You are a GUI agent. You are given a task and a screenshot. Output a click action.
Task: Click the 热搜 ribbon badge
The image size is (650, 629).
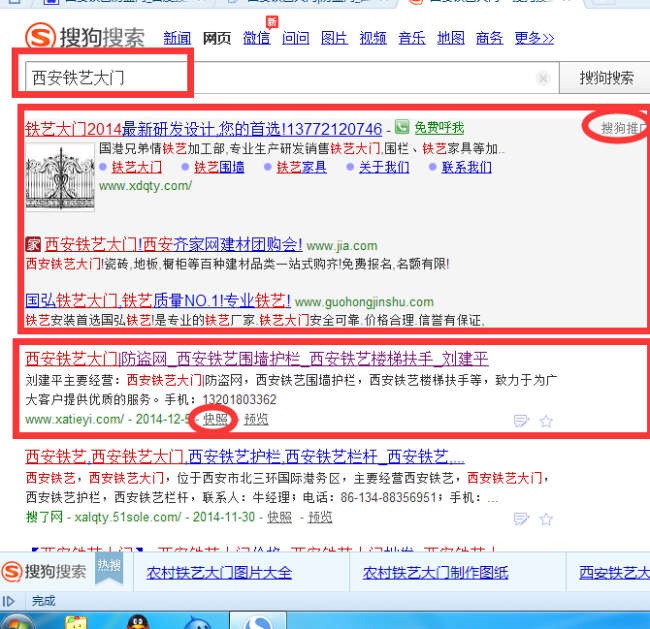[109, 567]
